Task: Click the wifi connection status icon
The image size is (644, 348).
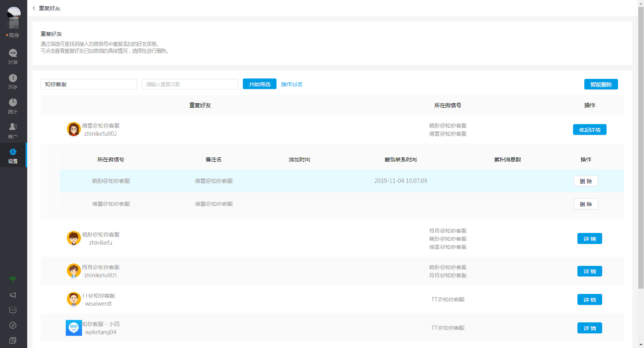Action: coord(13,280)
